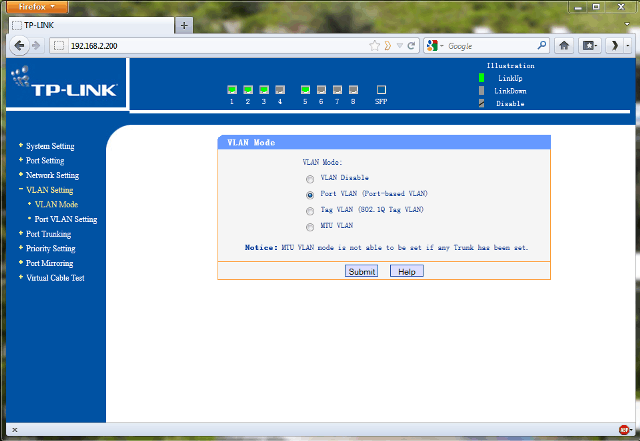Bookmark page with the star icon
The image size is (640, 441).
(x=374, y=46)
